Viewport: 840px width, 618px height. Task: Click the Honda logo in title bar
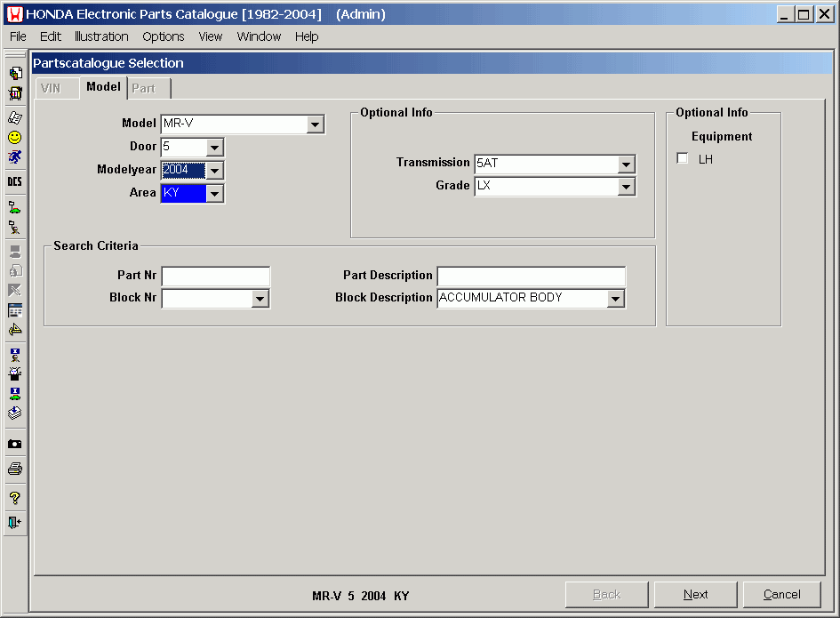coord(15,14)
